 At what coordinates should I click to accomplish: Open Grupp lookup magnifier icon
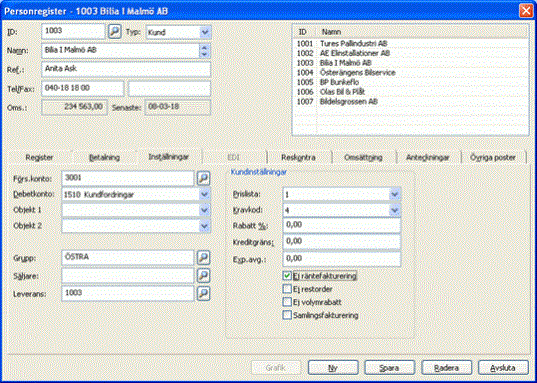tap(203, 257)
